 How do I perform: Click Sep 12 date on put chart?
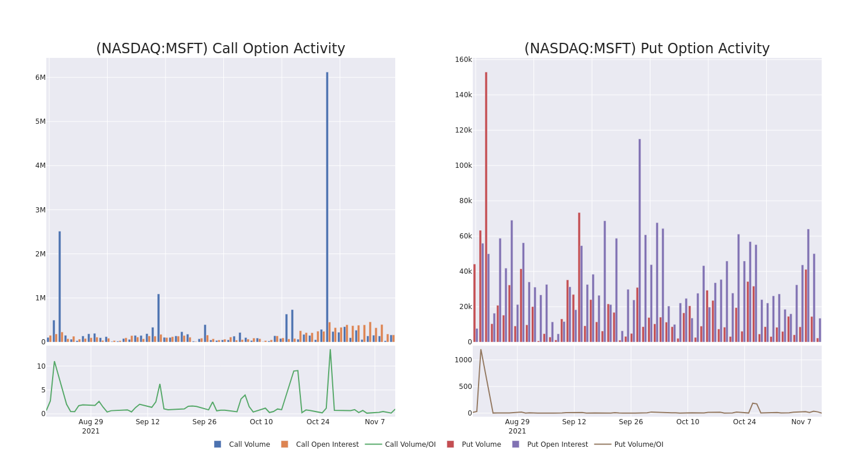574,422
